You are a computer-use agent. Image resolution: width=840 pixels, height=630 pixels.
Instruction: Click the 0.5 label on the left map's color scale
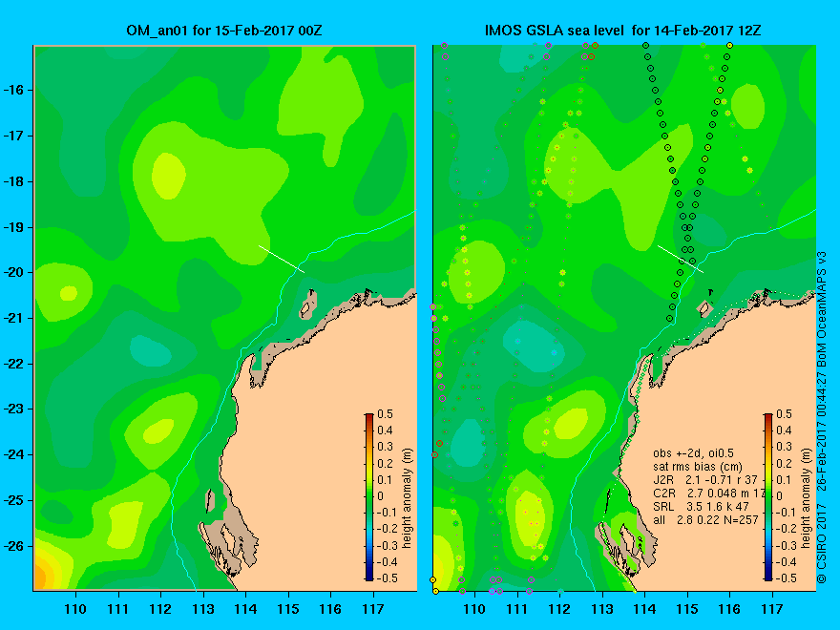386,414
